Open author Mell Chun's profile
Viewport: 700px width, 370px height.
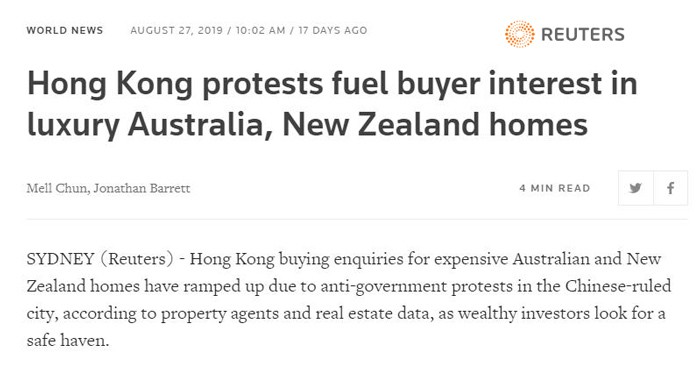[x=56, y=188]
